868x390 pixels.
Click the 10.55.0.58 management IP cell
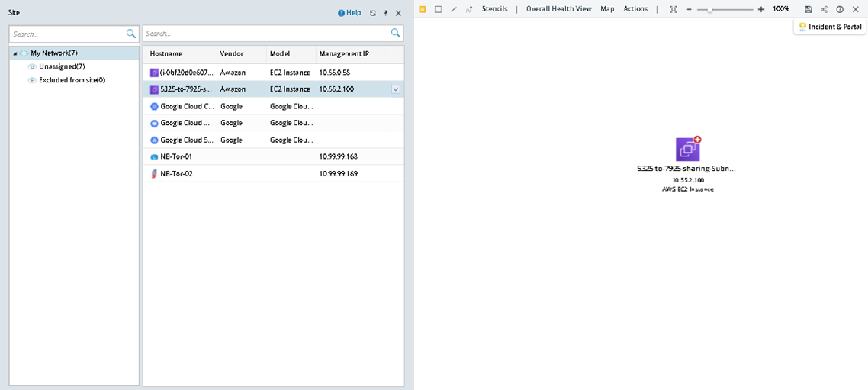point(335,73)
